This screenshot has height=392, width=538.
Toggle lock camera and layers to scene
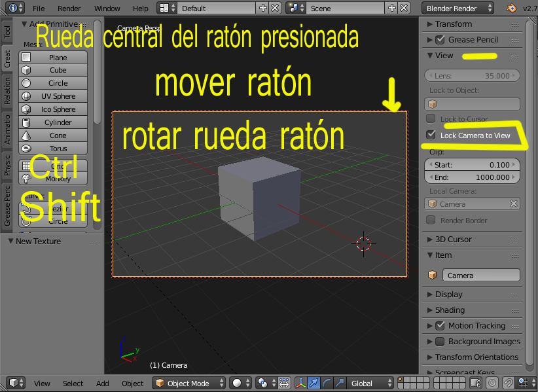coord(476,383)
